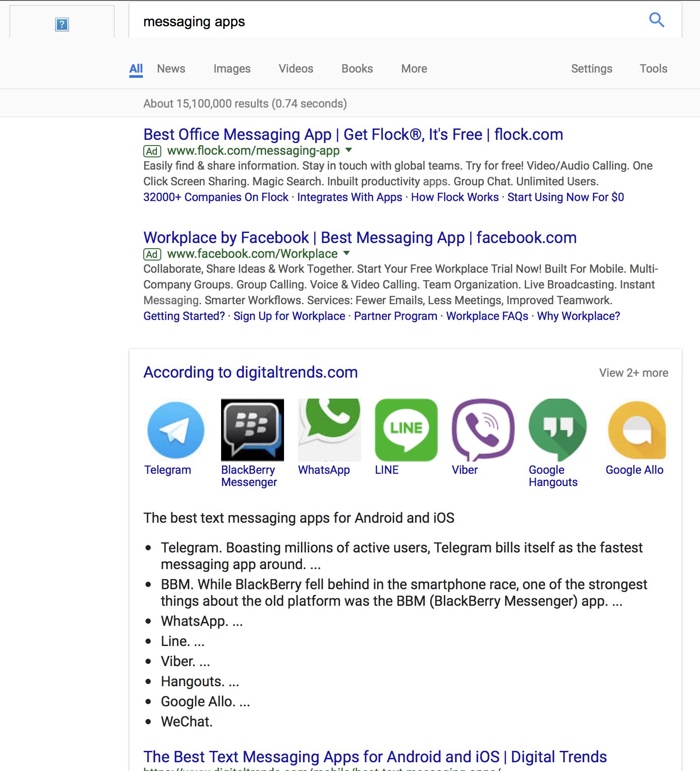
Task: Switch to the News tab
Action: click(171, 69)
